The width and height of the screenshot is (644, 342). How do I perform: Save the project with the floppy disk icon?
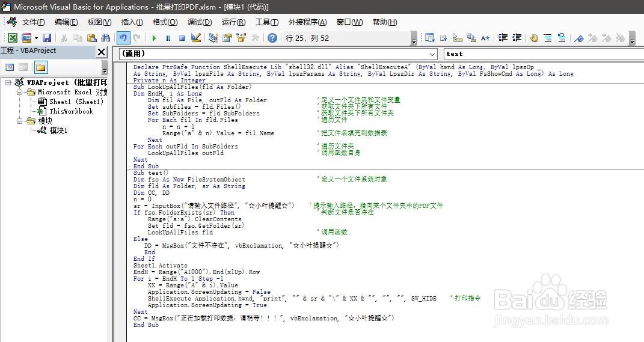[x=47, y=38]
